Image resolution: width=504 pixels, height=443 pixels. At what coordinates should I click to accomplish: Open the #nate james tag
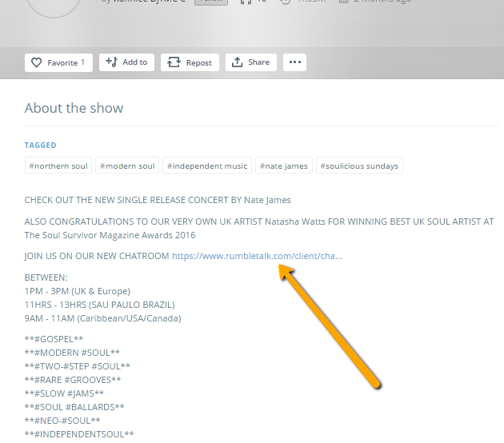pos(284,166)
